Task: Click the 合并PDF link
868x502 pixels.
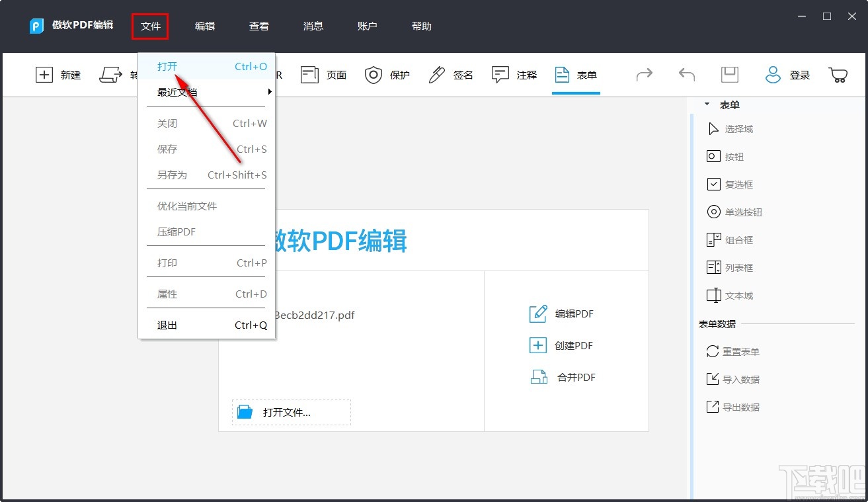Action: click(x=576, y=378)
